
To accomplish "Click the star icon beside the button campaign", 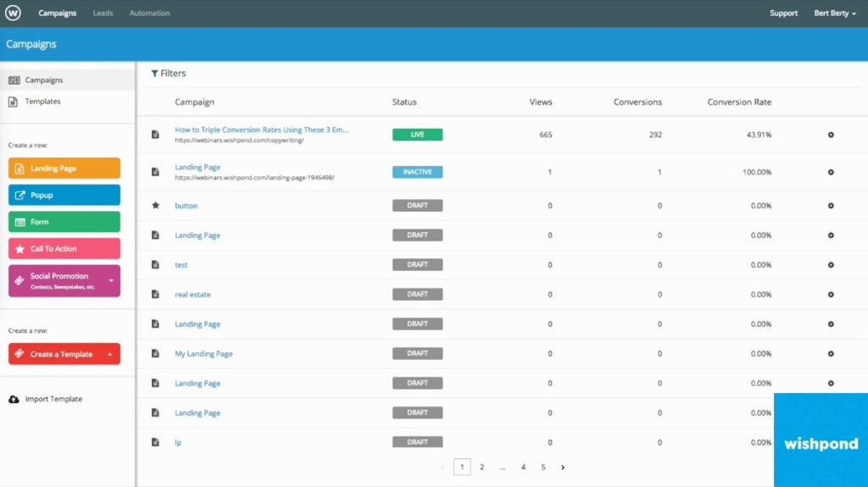I will point(156,205).
